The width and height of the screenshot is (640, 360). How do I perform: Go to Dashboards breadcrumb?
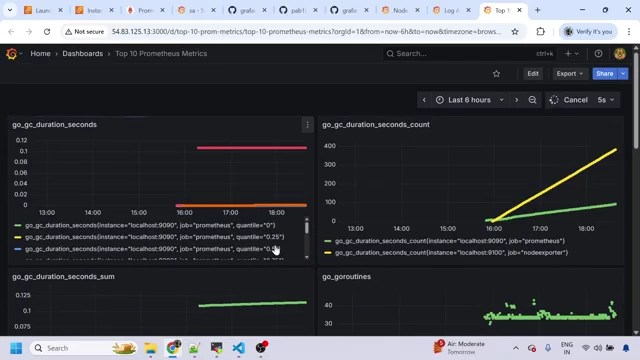click(x=82, y=53)
